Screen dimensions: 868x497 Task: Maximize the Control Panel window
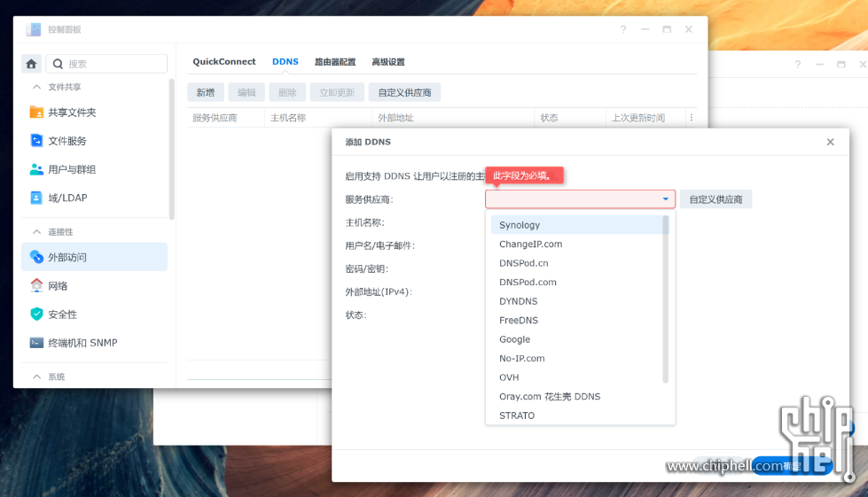(x=667, y=29)
